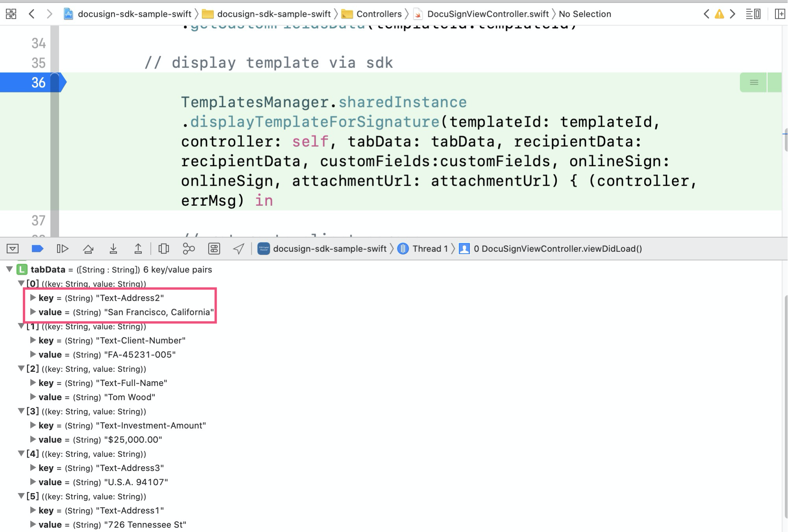This screenshot has width=788, height=532.
Task: Collapse the [5] key/value entry
Action: click(21, 496)
